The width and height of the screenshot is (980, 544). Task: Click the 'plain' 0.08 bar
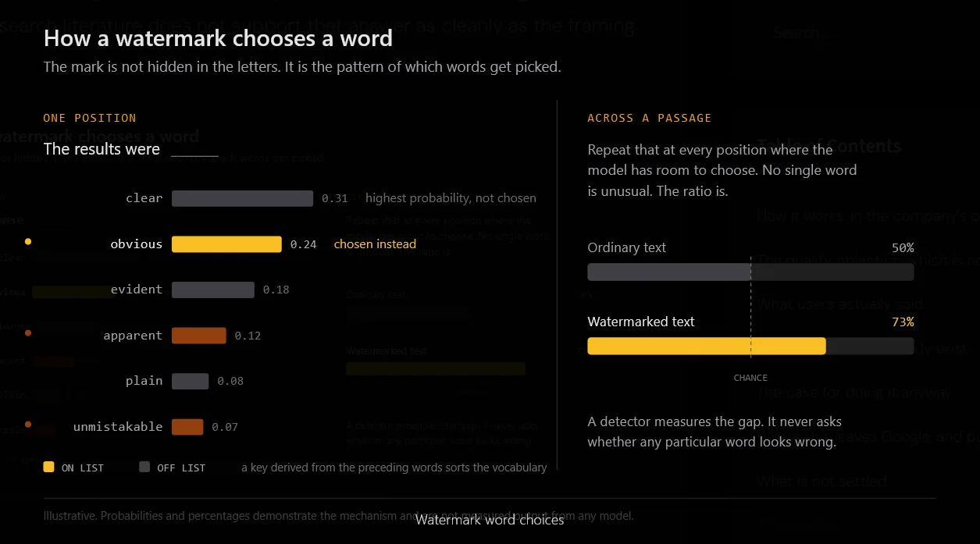(191, 381)
